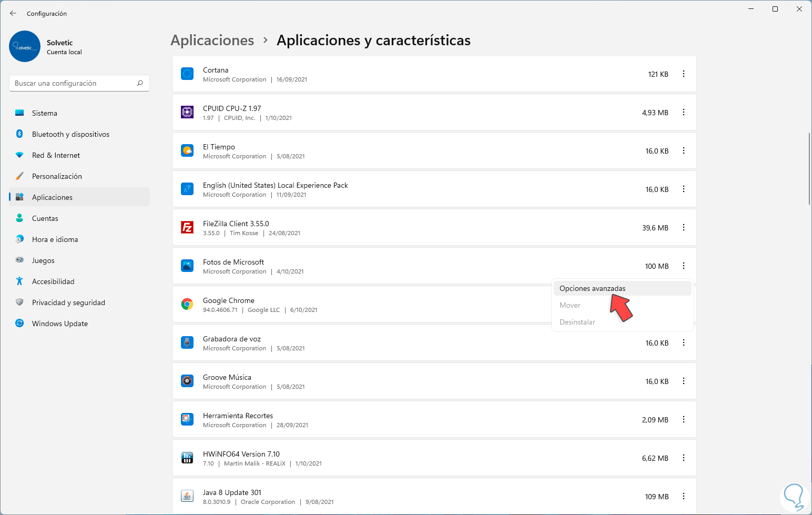The height and width of the screenshot is (515, 812).
Task: Open the Sistema settings section
Action: click(79, 113)
